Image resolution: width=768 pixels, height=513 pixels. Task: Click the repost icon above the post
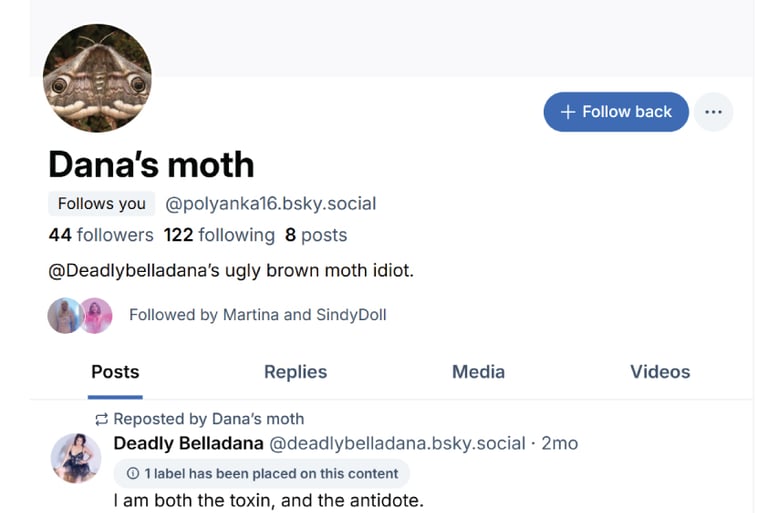tap(101, 419)
